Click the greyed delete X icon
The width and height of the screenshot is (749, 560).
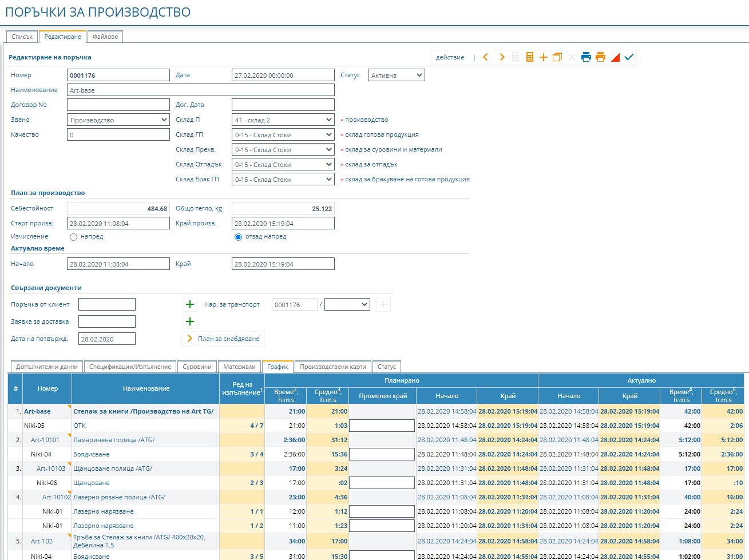(x=572, y=57)
